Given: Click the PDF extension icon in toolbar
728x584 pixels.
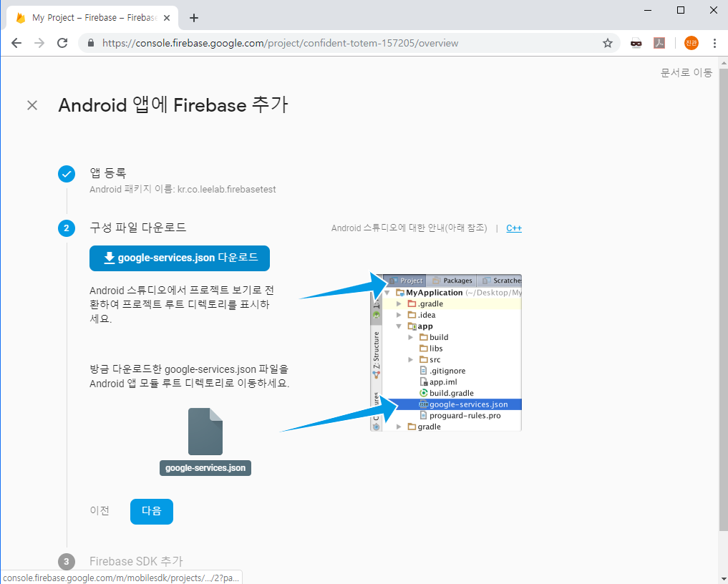Looking at the screenshot, I should coord(659,43).
